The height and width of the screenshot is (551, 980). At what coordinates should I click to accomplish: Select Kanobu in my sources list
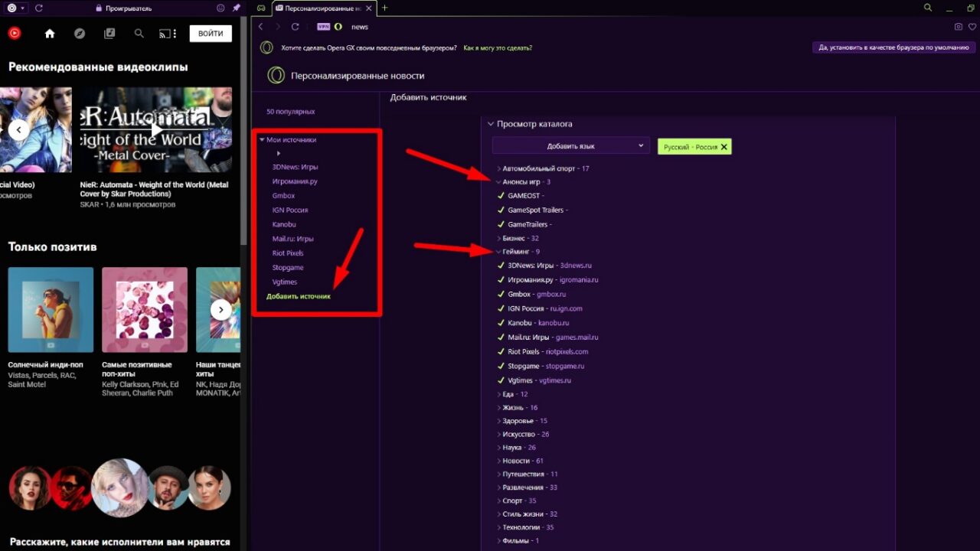coord(284,224)
